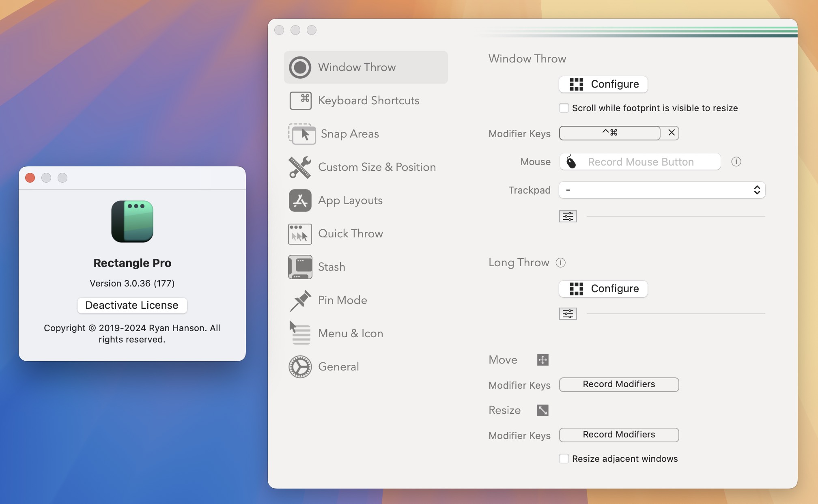Click the Version 3.0.36 (177) text

pos(132,283)
